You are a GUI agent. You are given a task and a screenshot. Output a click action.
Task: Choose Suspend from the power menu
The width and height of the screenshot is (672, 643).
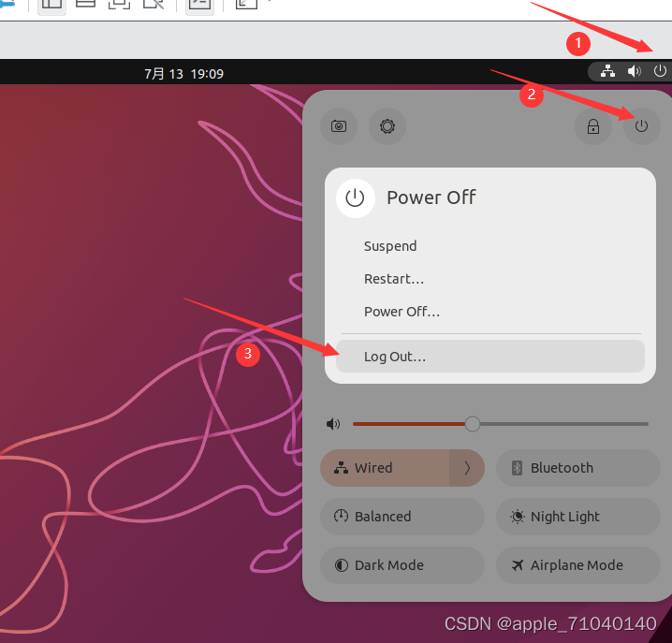click(490, 246)
